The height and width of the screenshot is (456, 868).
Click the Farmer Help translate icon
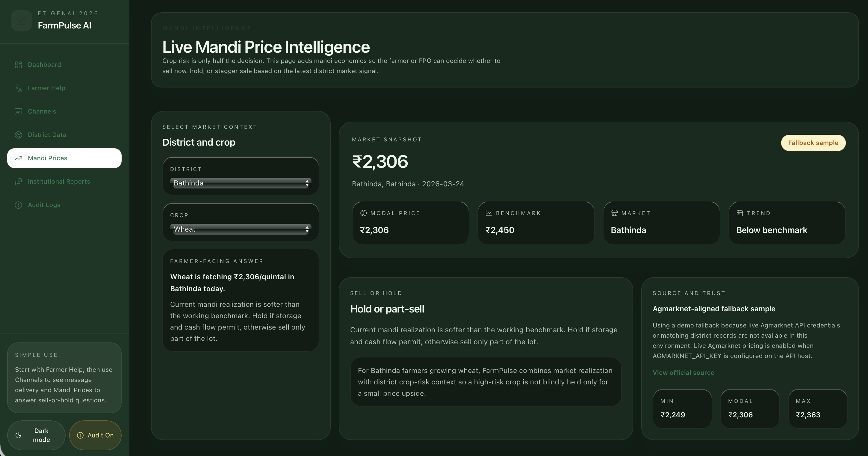19,88
